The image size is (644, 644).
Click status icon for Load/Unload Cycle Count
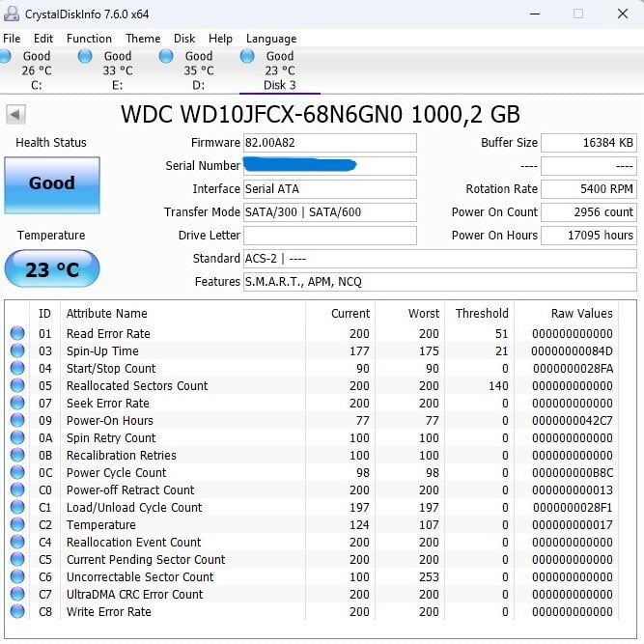(17, 507)
